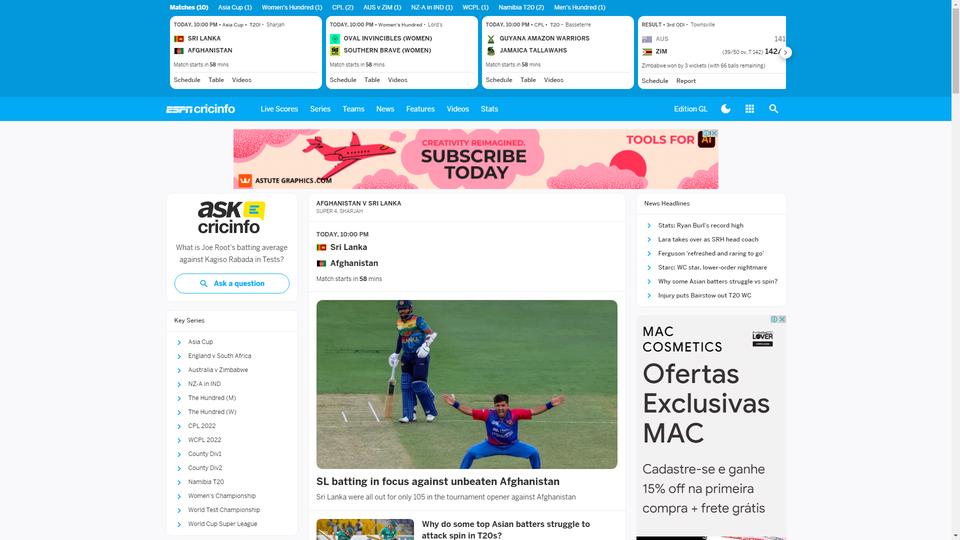Open Edition GL selector
Image resolution: width=960 pixels, height=540 pixels.
click(x=691, y=109)
